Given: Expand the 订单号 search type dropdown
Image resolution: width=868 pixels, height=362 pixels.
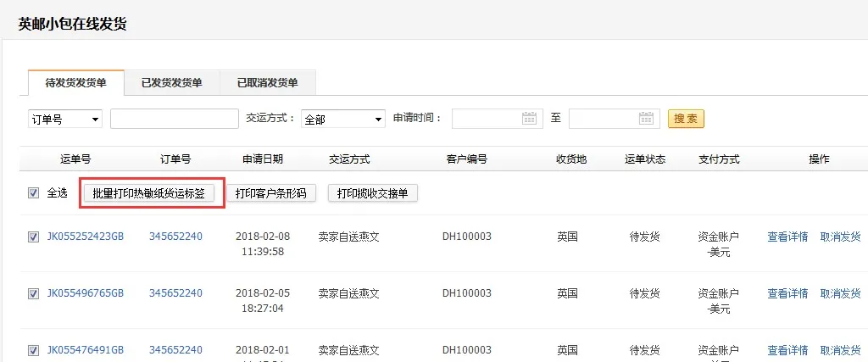Looking at the screenshot, I should click(64, 119).
